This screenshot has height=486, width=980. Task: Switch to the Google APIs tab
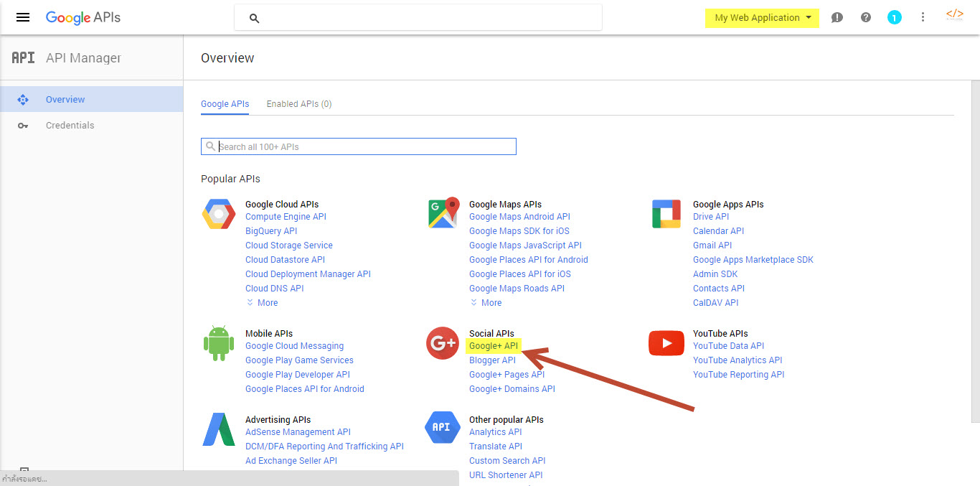click(x=225, y=104)
